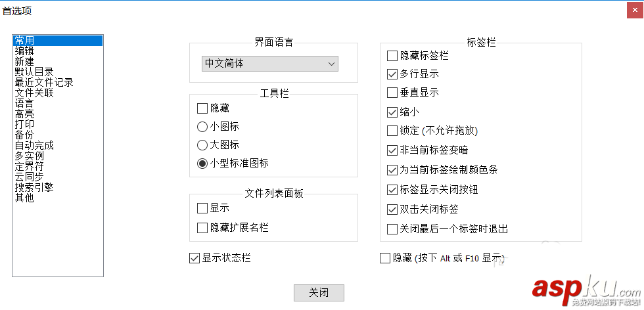Open the 语言 preferences category

click(24, 103)
